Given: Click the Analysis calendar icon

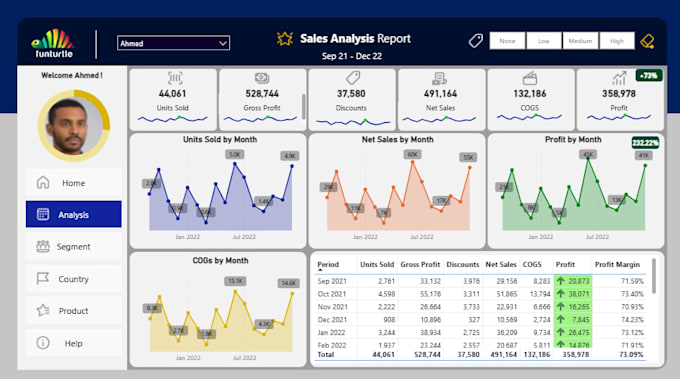Looking at the screenshot, I should (x=43, y=214).
